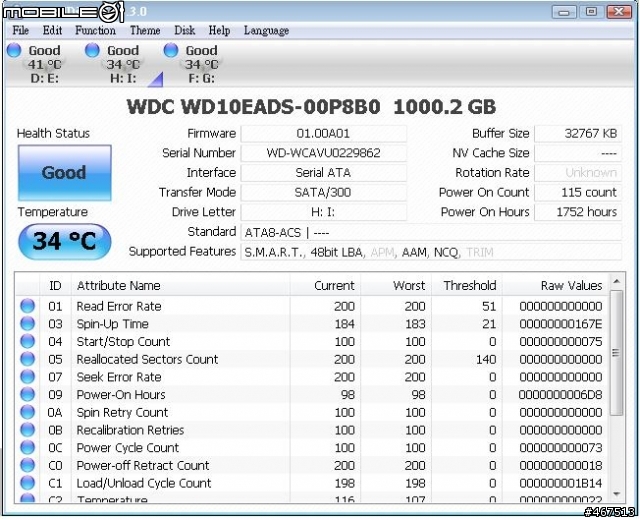Click the status orb for Reallocated Sectors Count
Viewport: 640px width, 520px height.
pos(27,359)
